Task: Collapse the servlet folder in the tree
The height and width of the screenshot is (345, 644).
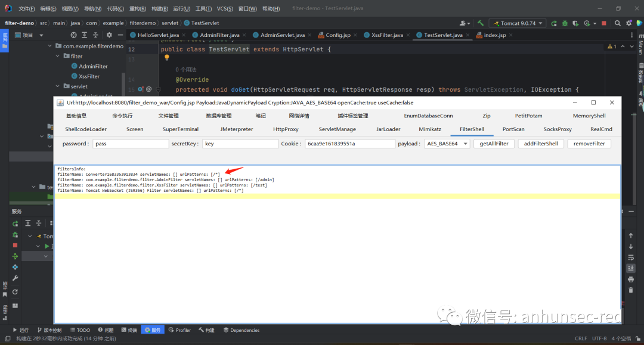Action: click(57, 86)
